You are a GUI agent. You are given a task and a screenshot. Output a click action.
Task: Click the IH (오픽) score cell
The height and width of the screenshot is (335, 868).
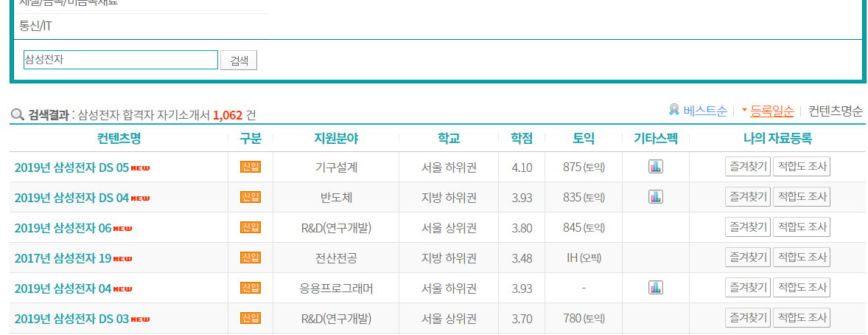pos(584,258)
